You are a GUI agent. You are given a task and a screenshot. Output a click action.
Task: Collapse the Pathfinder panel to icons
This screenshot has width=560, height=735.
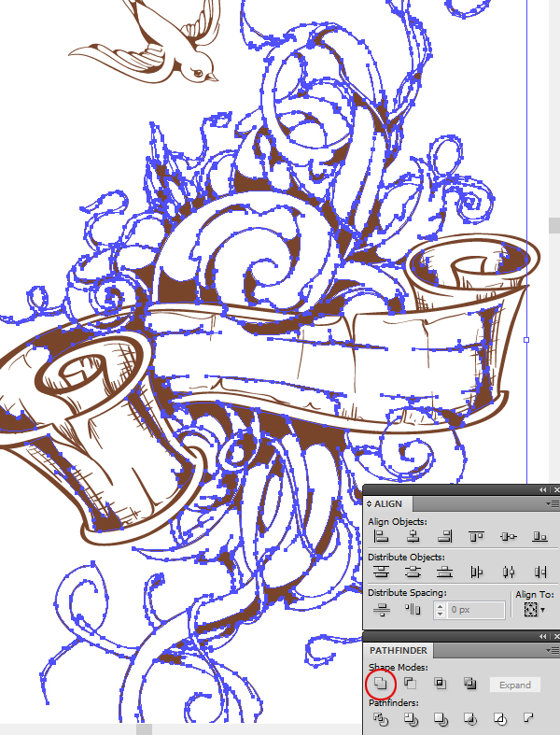[542, 636]
